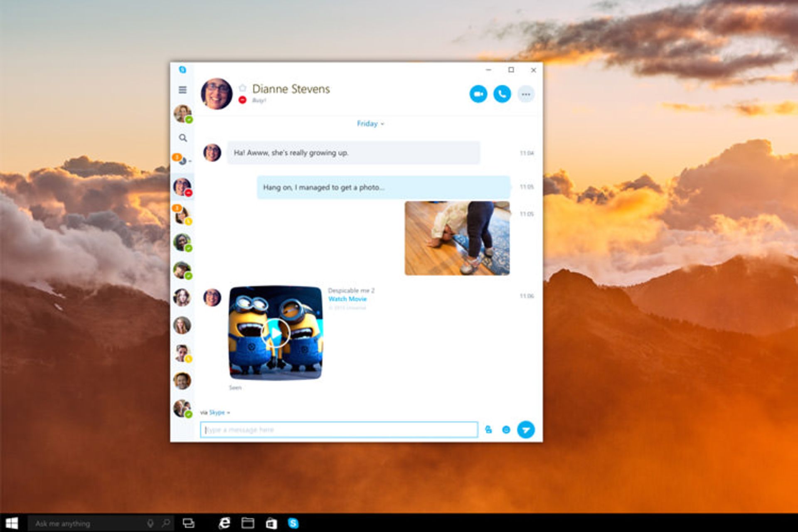The width and height of the screenshot is (798, 532).
Task: Open the more options ellipsis button
Action: (526, 94)
